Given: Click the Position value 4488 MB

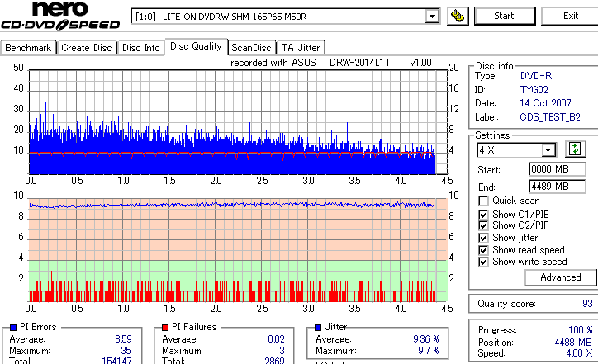Looking at the screenshot, I should (x=573, y=343).
